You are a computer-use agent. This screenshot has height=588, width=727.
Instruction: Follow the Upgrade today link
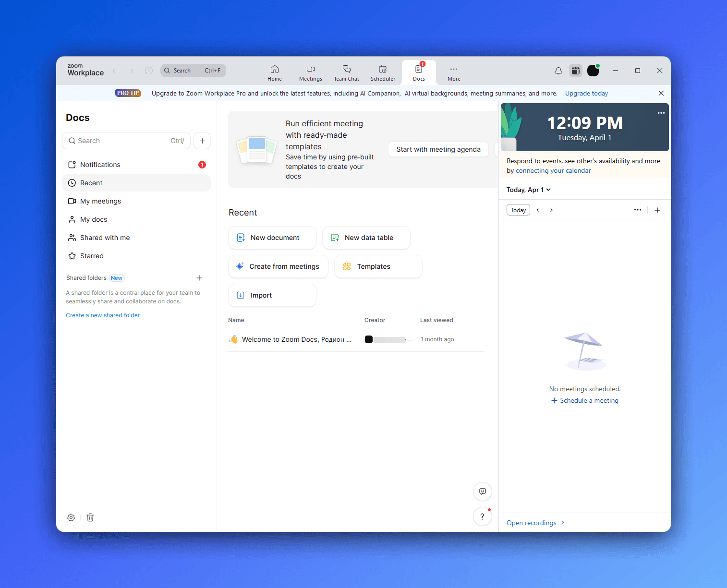click(x=586, y=94)
